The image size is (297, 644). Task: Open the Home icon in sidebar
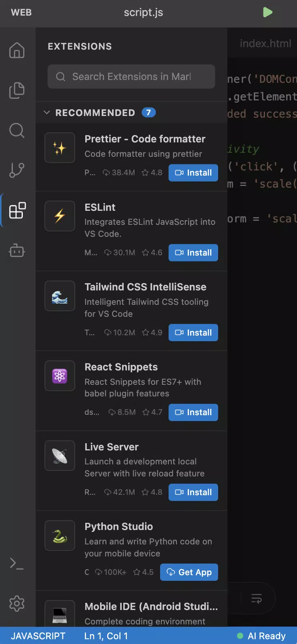point(17,50)
